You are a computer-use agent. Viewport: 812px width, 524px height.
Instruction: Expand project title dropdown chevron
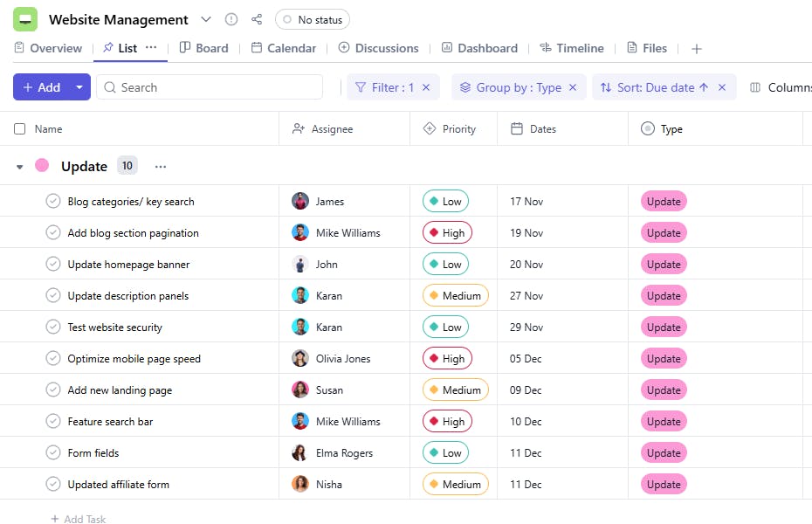click(x=206, y=19)
